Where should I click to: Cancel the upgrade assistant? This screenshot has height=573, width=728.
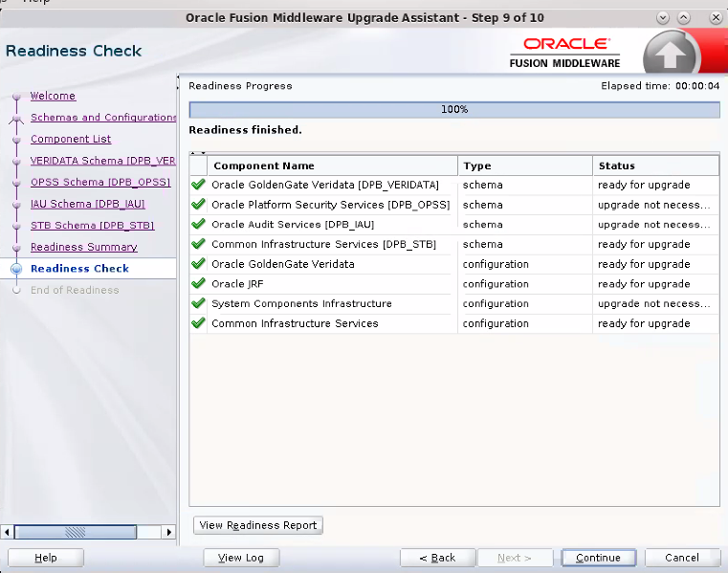pos(682,558)
